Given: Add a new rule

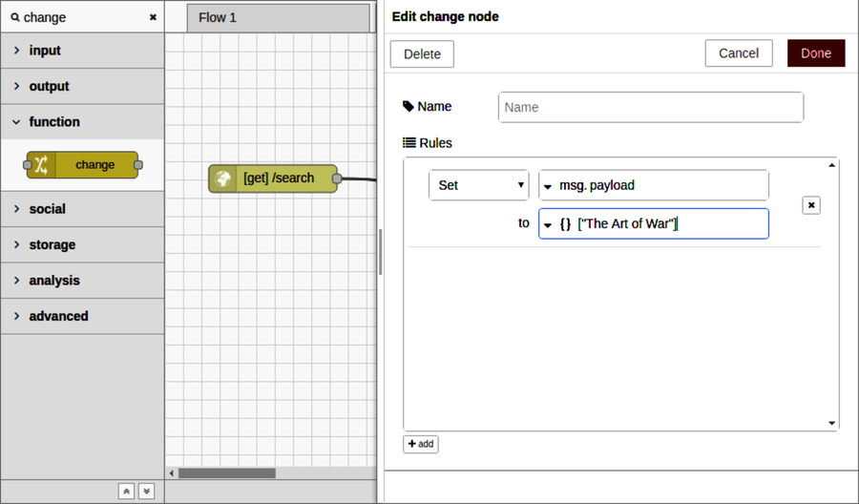Looking at the screenshot, I should click(x=421, y=444).
